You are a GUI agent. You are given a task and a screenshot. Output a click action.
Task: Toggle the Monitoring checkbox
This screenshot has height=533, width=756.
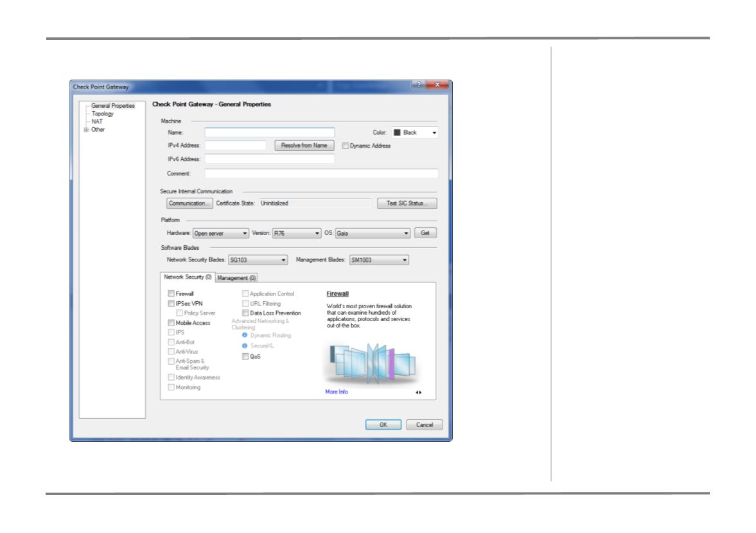pos(171,387)
